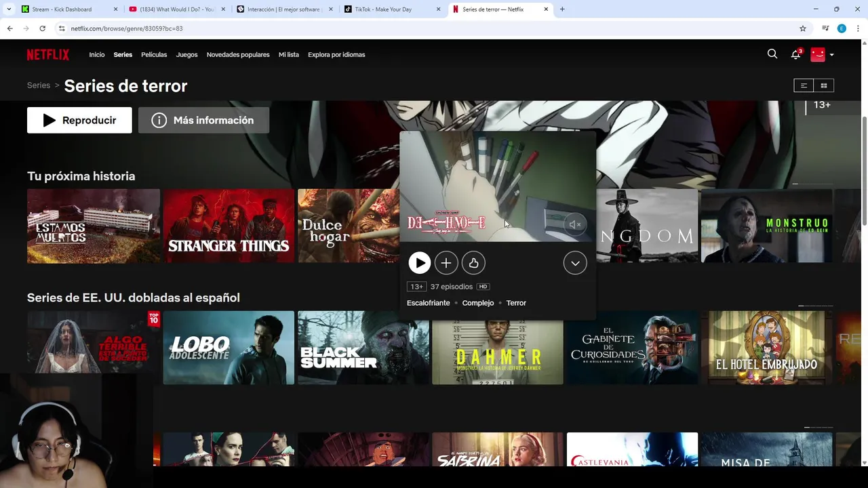This screenshot has height=488, width=868.
Task: Open the Juegos menu item
Action: coord(186,55)
